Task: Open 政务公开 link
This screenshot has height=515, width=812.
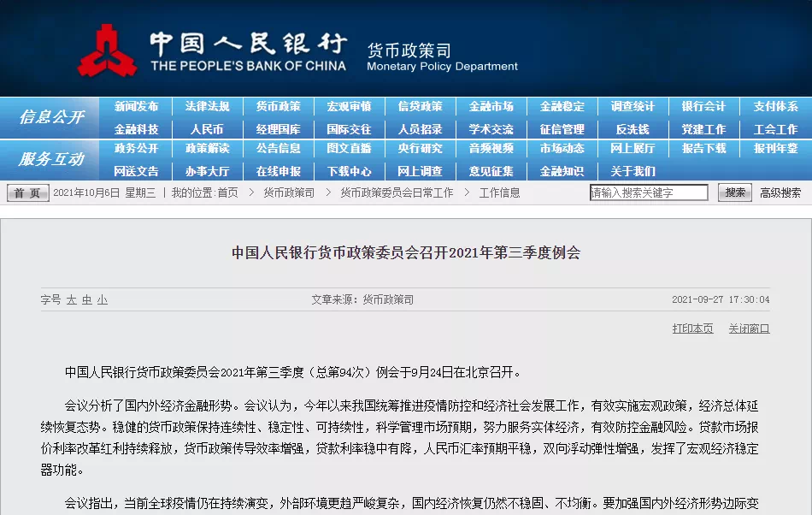Action: pos(136,148)
